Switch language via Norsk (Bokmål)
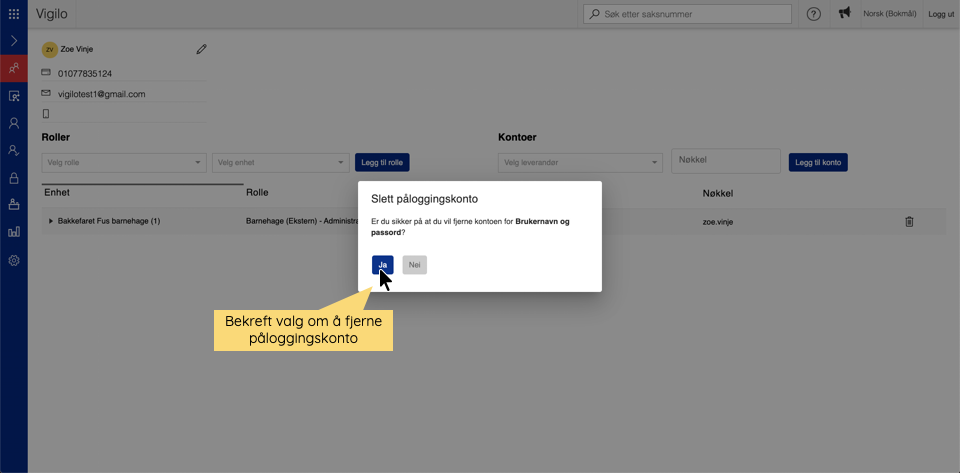Screen dimensions: 960x473 [x=892, y=14]
